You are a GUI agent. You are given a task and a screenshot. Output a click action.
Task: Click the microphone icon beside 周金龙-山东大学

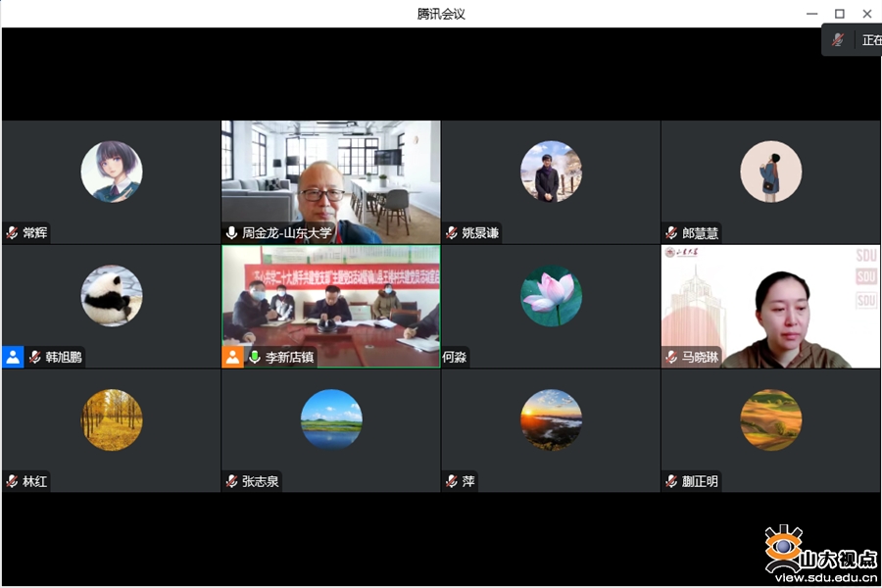click(x=232, y=233)
